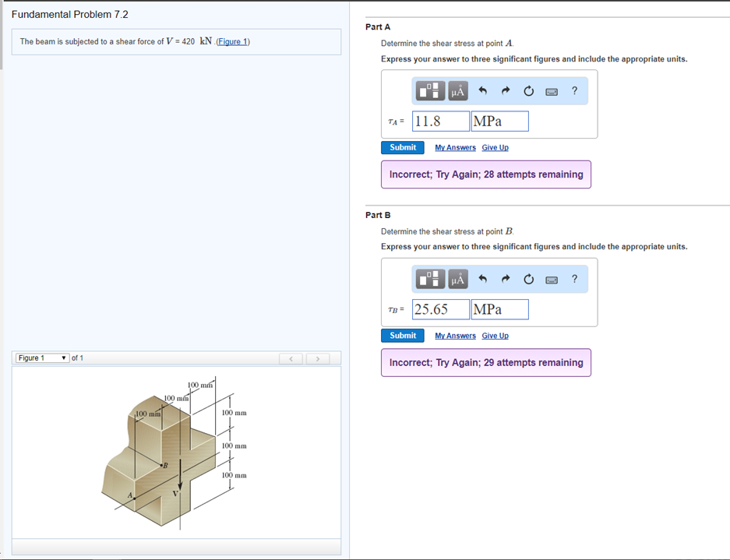Undo in Part B answer toolbar

coord(483,279)
